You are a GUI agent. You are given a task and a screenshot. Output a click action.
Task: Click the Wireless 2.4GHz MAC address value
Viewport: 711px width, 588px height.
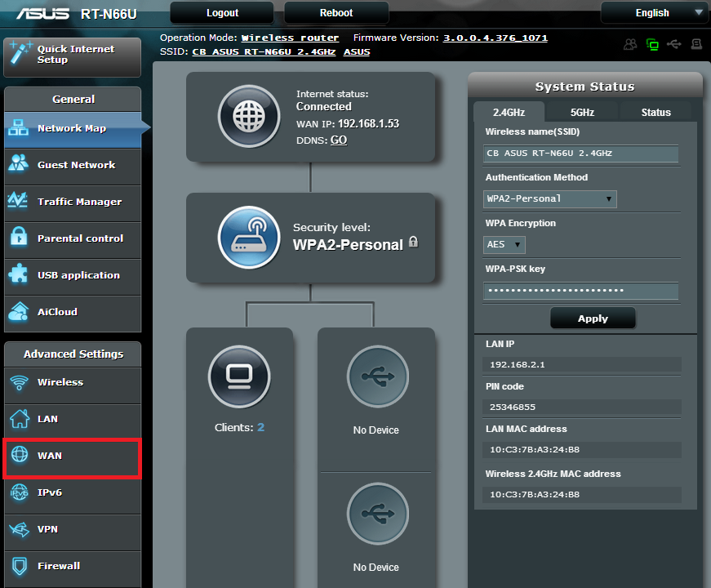pyautogui.click(x=535, y=495)
